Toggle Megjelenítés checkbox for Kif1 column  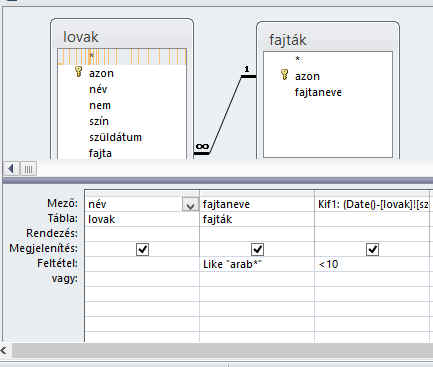[x=372, y=249]
